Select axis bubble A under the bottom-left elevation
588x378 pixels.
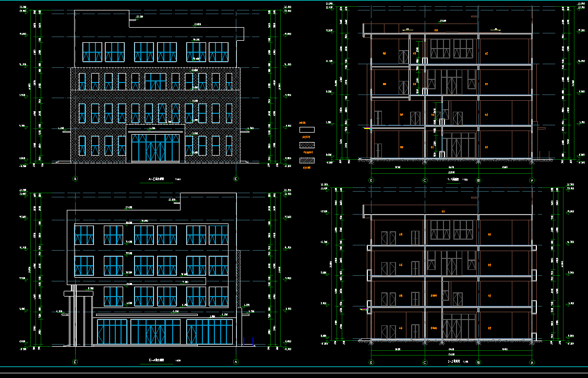[236, 362]
